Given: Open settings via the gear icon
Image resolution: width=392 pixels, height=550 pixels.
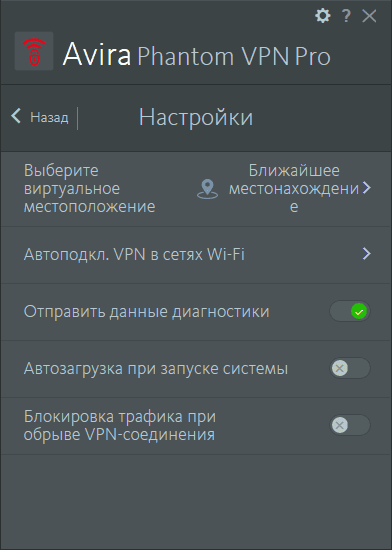Looking at the screenshot, I should point(323,16).
